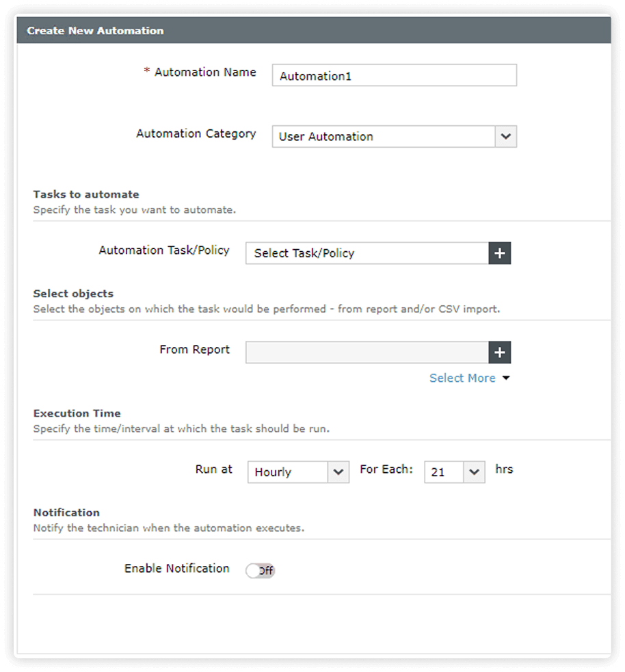Click the plus icon next to From Report
625x672 pixels.
(x=500, y=352)
